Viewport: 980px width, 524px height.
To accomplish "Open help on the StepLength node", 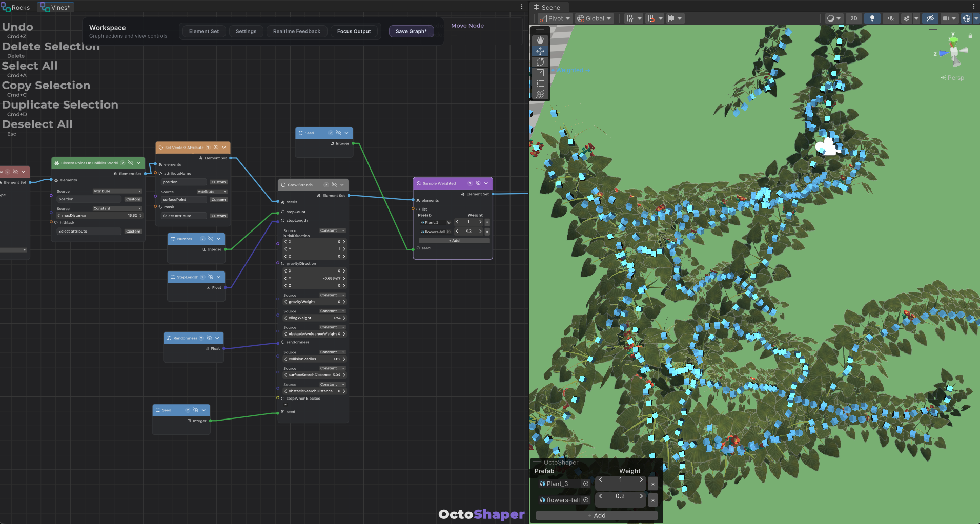I will 202,277.
